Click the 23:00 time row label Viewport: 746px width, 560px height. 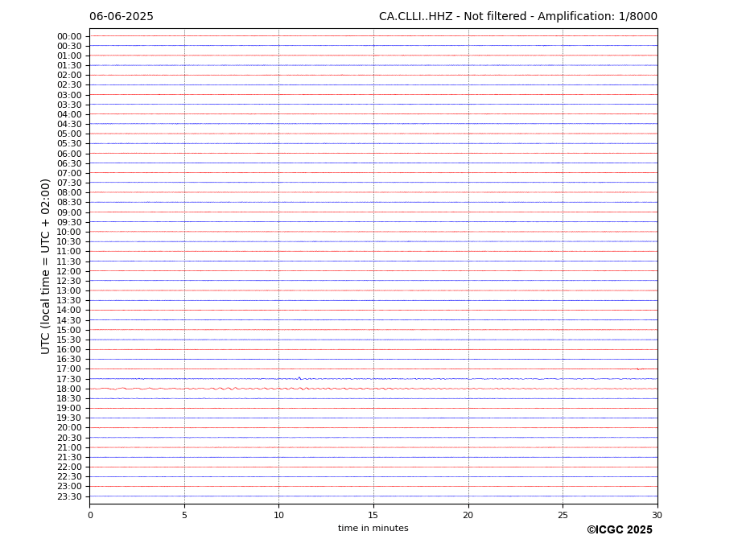(69, 487)
